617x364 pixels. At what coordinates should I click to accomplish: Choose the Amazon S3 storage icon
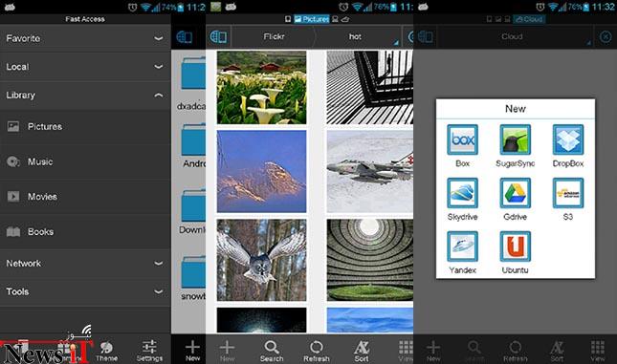click(x=568, y=193)
